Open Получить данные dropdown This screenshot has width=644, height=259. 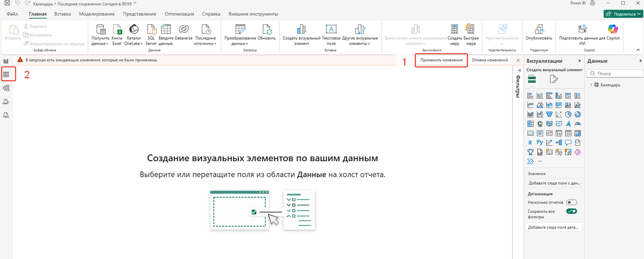click(100, 34)
